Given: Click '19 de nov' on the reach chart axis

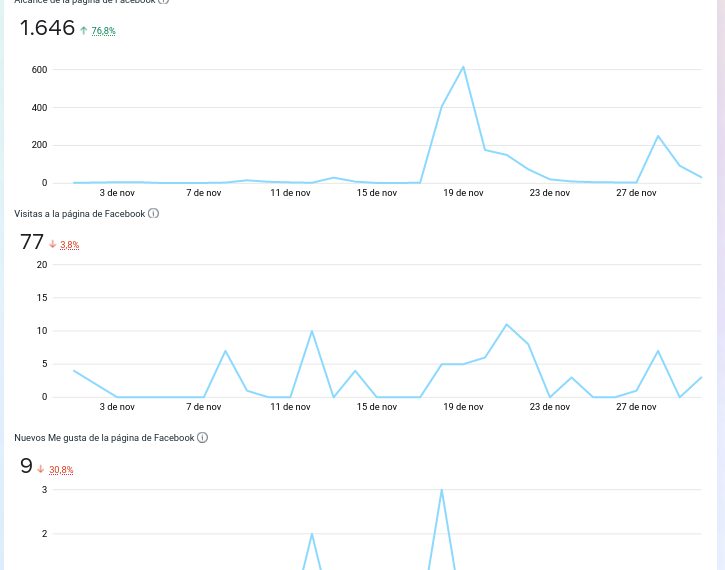Looking at the screenshot, I should coord(463,193).
